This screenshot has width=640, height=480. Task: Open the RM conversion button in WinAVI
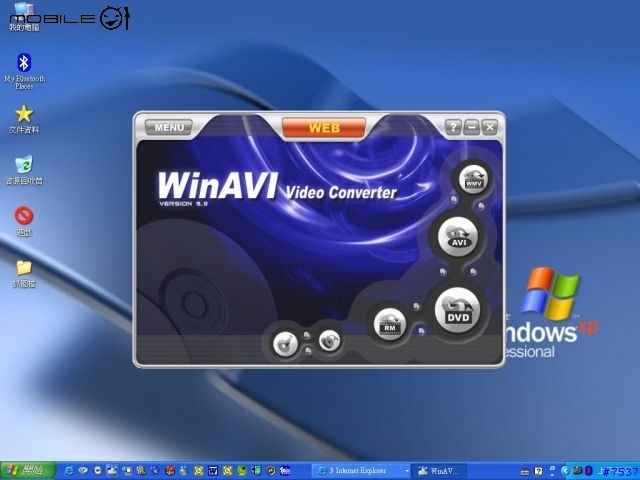(x=390, y=324)
